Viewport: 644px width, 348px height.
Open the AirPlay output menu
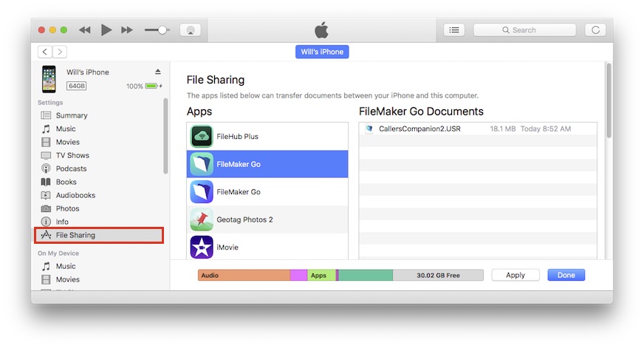[190, 30]
